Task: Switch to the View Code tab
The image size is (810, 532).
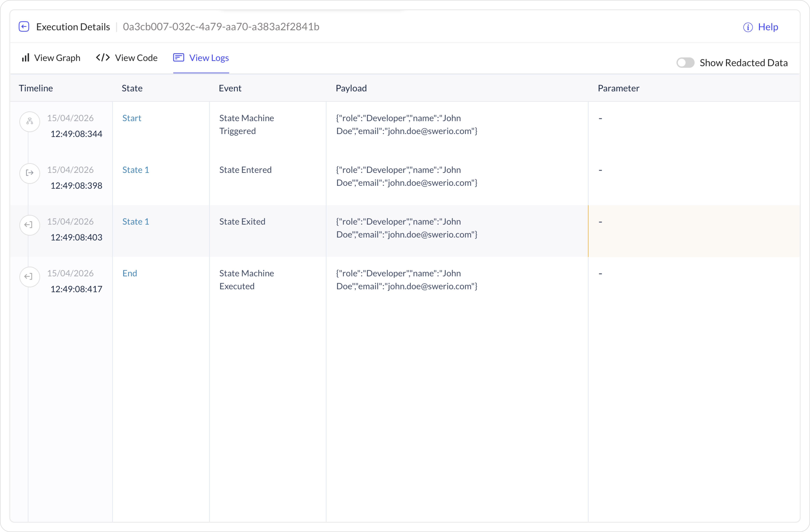Action: click(x=136, y=58)
